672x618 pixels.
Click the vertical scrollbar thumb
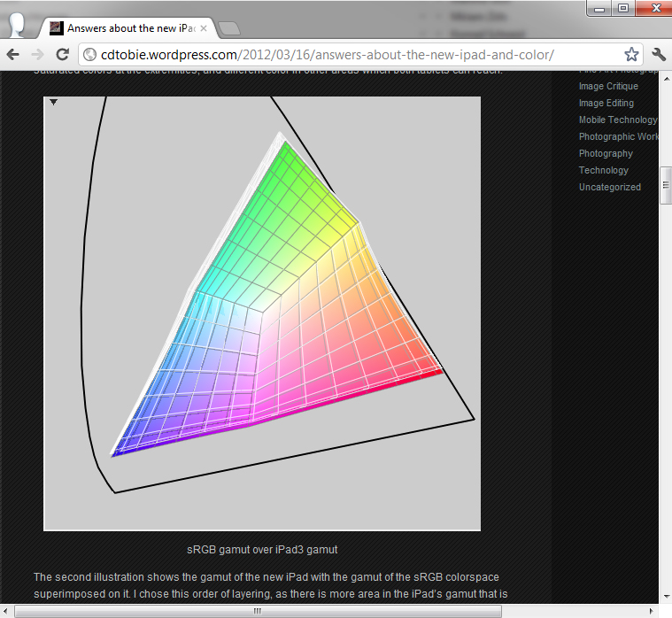(666, 185)
